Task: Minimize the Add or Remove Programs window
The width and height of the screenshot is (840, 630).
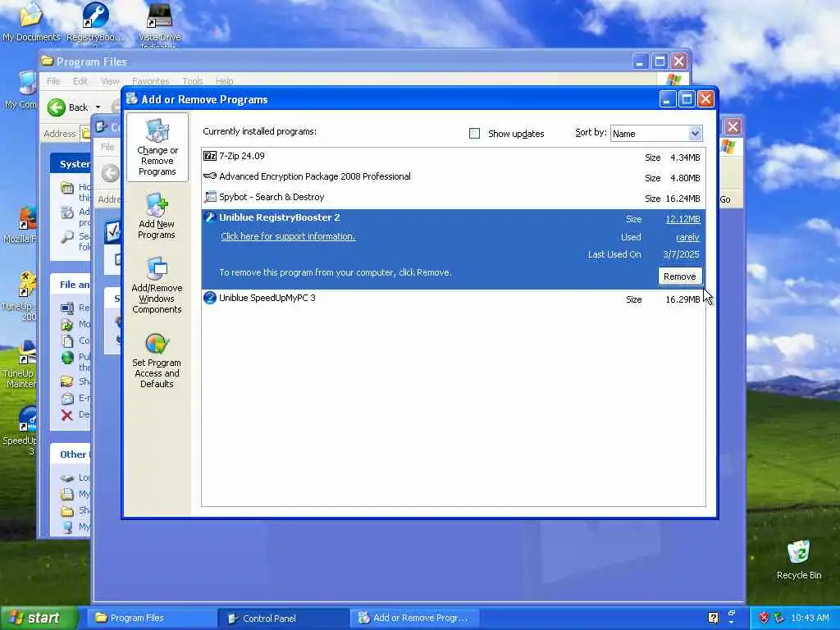Action: (668, 99)
